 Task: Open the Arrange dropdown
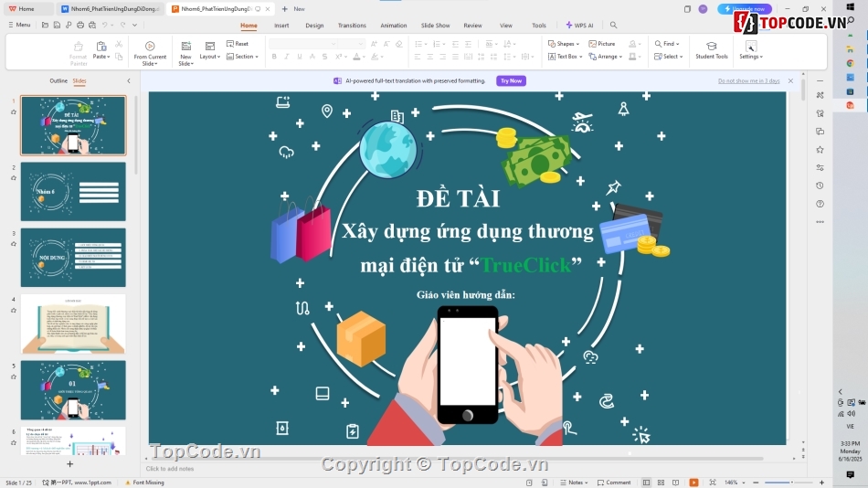pos(606,57)
